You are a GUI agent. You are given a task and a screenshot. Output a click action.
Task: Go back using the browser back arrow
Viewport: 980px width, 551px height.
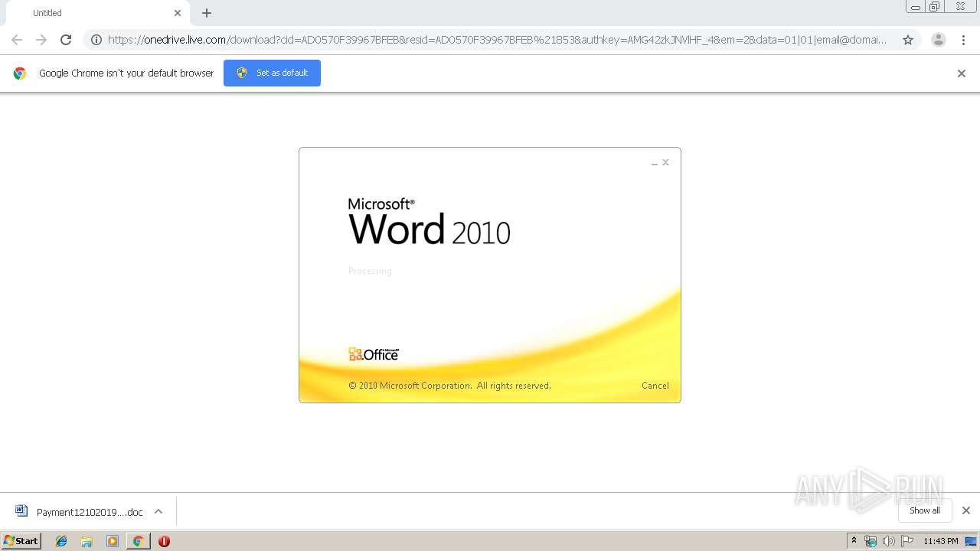[x=17, y=40]
